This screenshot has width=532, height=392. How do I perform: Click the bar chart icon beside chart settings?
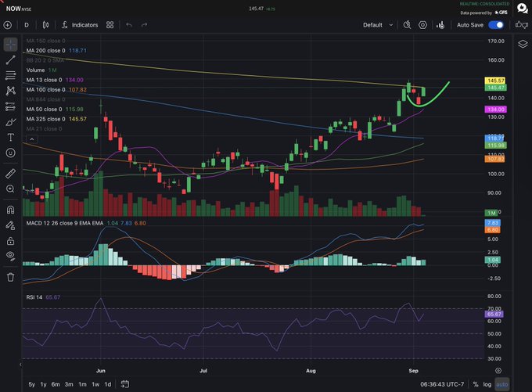click(440, 25)
